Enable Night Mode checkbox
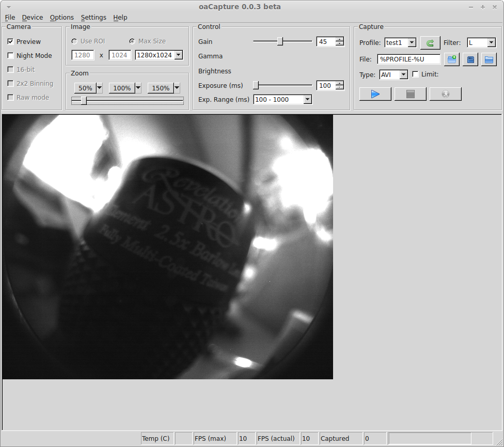504x447 pixels. click(x=10, y=56)
